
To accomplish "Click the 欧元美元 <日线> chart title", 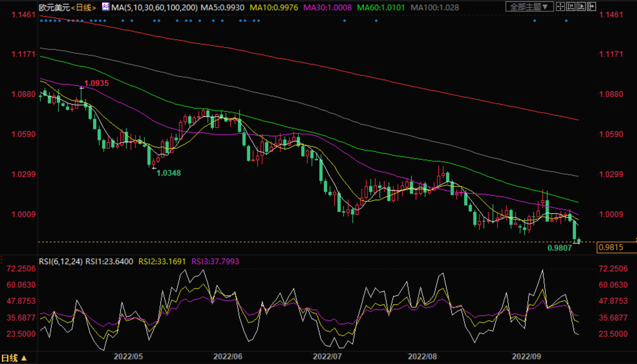I will (x=67, y=7).
